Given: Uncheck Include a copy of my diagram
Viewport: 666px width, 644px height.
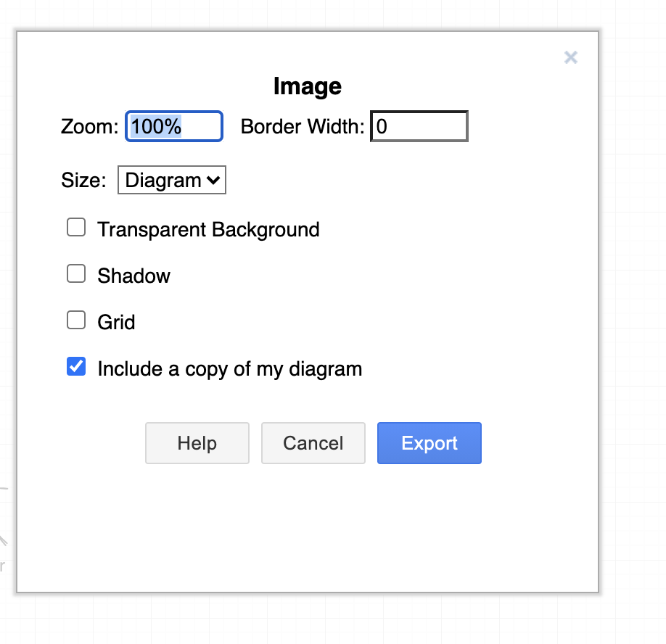Looking at the screenshot, I should coord(75,366).
